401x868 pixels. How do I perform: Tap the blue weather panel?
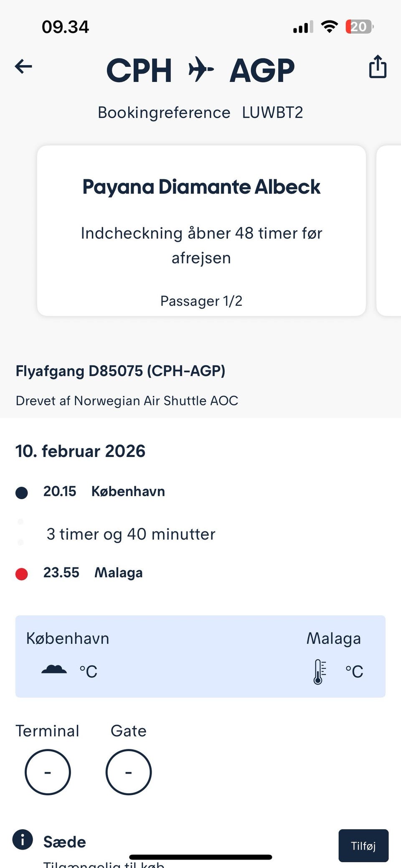click(x=200, y=656)
